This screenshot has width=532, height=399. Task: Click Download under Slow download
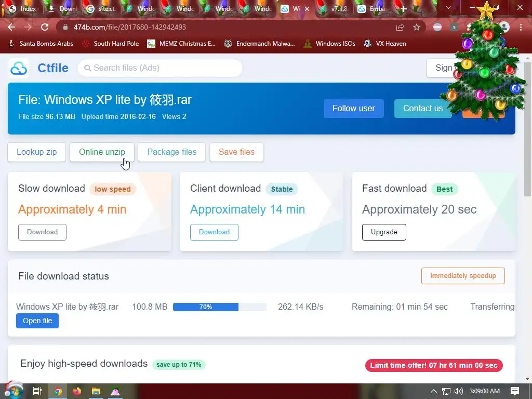click(x=43, y=232)
